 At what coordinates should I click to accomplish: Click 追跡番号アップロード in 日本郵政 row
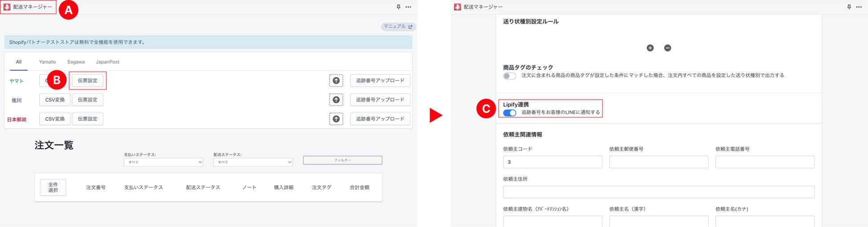pos(380,119)
